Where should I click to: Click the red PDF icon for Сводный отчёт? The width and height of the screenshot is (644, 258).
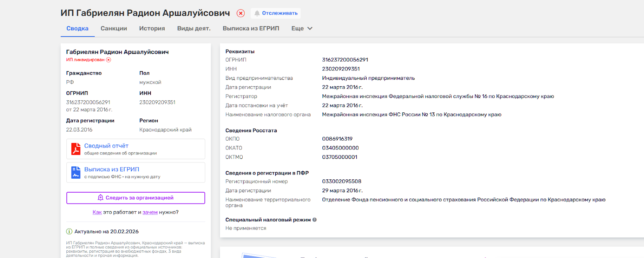pos(76,149)
